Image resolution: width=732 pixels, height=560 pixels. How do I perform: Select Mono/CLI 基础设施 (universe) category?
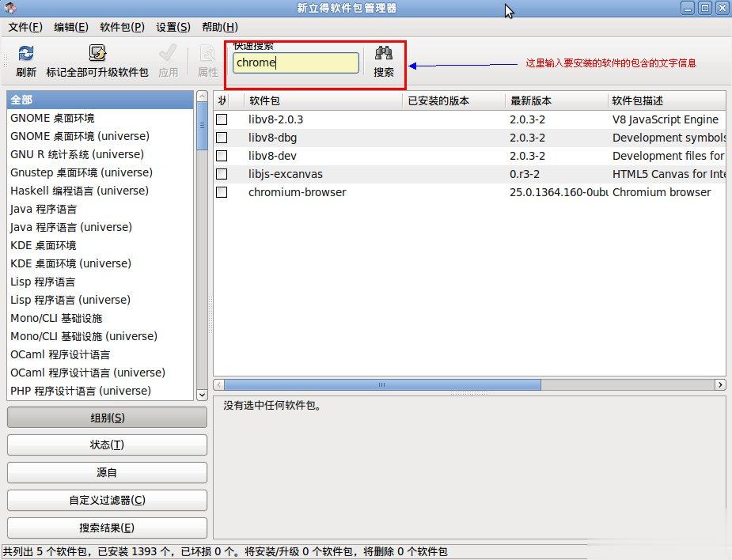click(x=100, y=336)
